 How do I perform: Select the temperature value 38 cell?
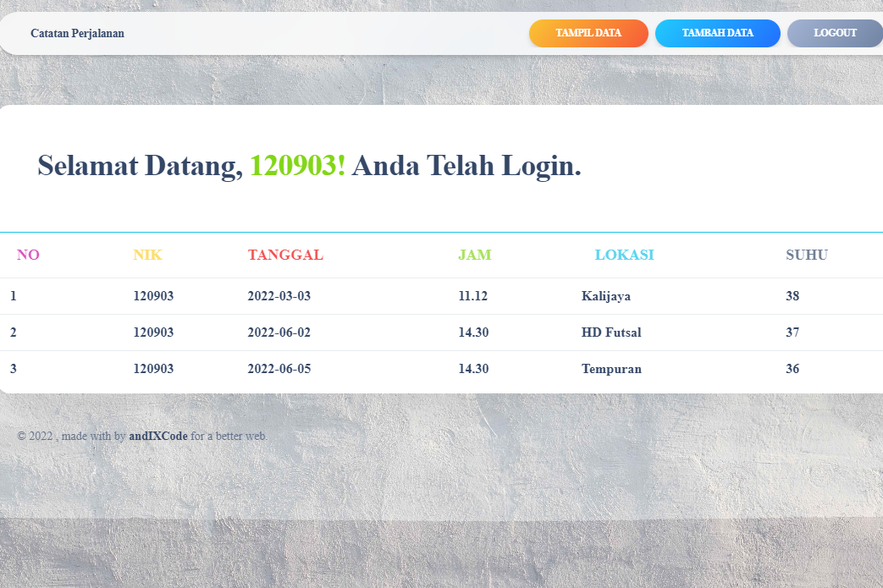click(792, 296)
